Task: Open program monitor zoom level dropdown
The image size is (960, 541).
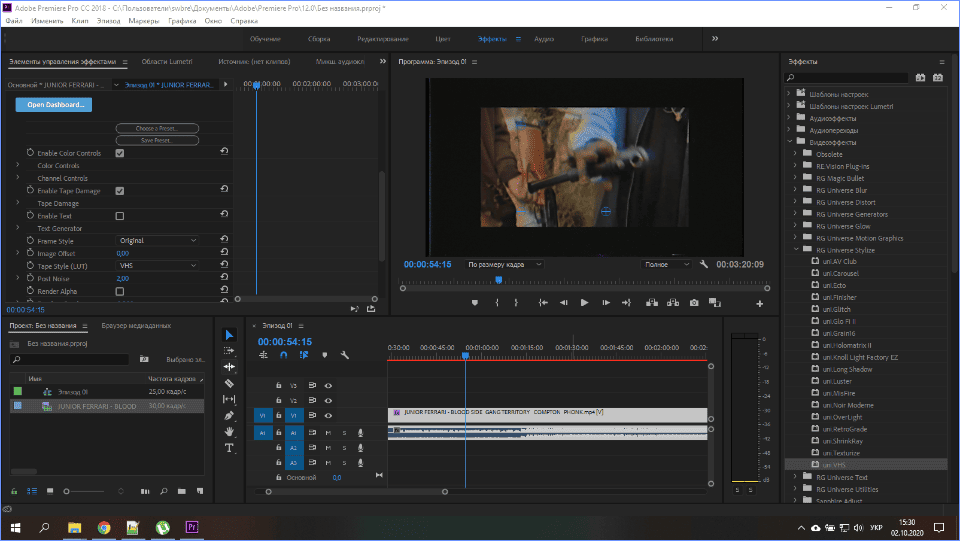Action: (x=504, y=264)
